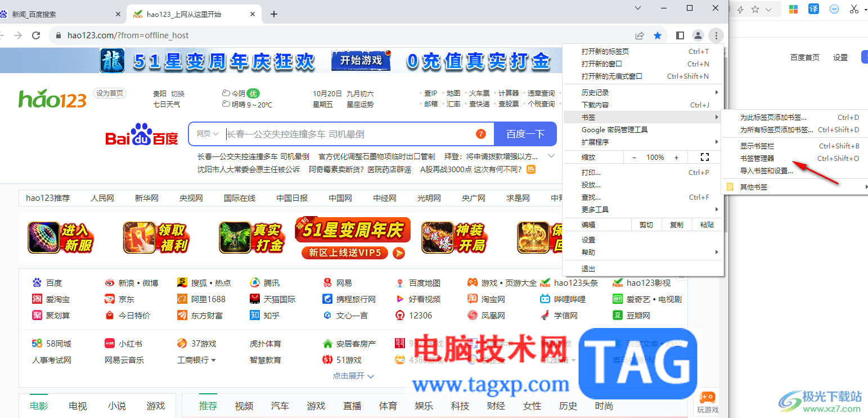Toggle the Chrome side panel icon
The image size is (868, 418).
click(x=680, y=35)
